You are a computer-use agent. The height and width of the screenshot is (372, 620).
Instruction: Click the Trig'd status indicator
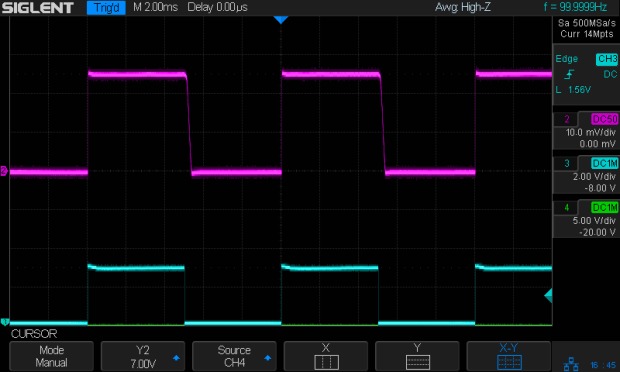click(106, 8)
